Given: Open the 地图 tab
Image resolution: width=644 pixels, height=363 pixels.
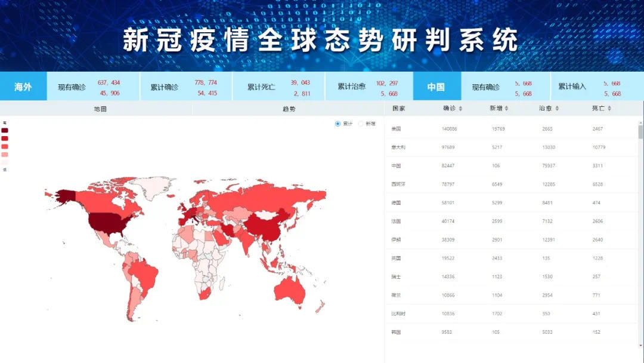Looking at the screenshot, I should [100, 109].
